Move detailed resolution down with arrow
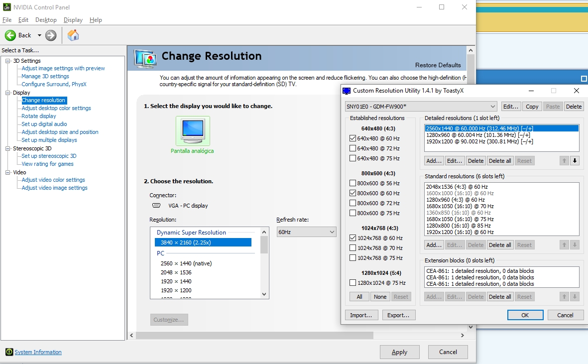588x364 pixels. point(575,161)
